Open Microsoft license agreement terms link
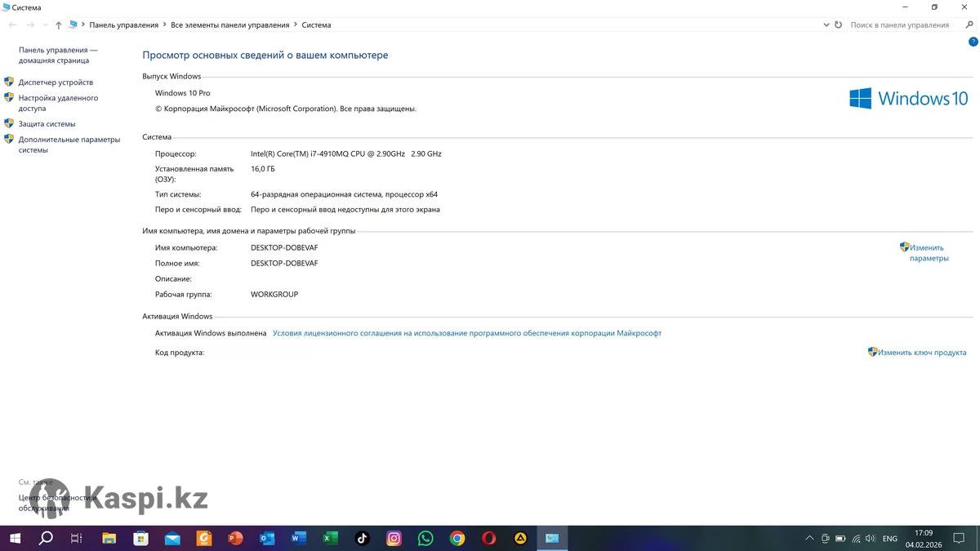The width and height of the screenshot is (980, 551). click(466, 333)
